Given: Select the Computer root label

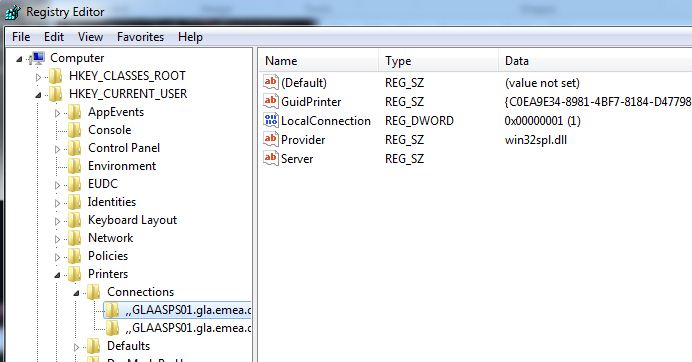Looking at the screenshot, I should click(x=77, y=58).
